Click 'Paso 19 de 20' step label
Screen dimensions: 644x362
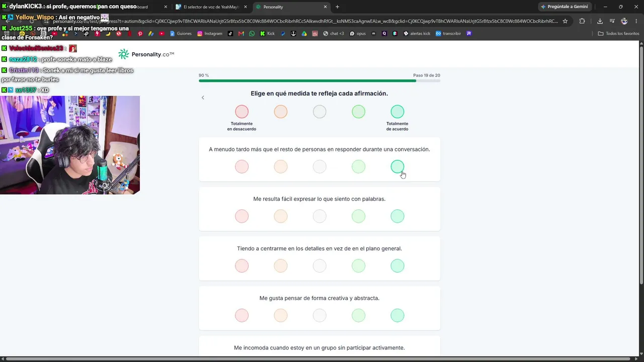pos(427,75)
